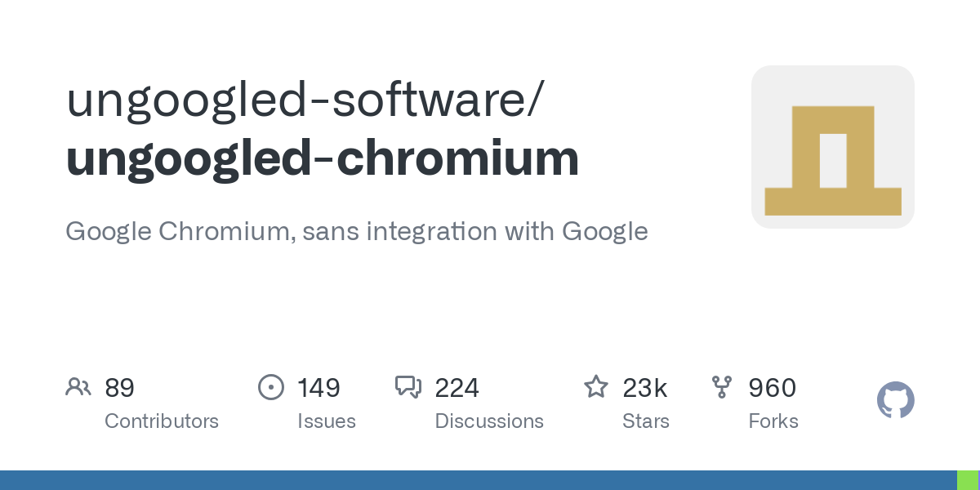Click the green segment of the language bar
Screen dimensions: 980x490
point(968,480)
